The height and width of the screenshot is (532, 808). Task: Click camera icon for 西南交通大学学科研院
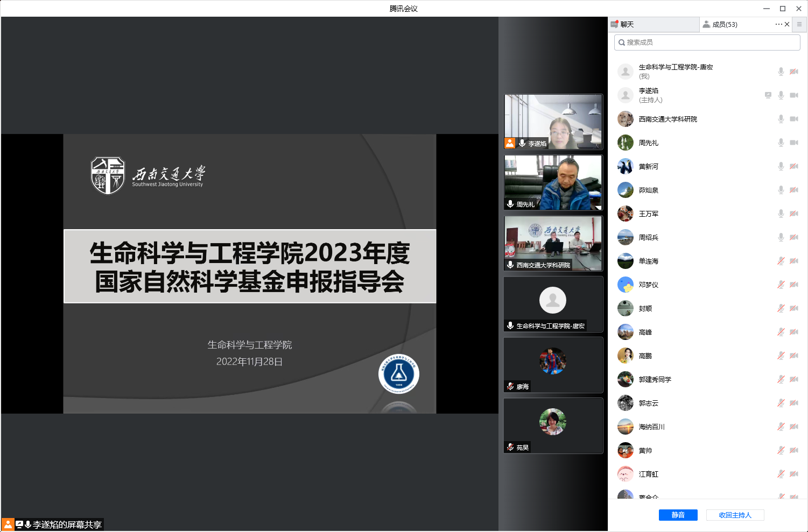tap(794, 119)
